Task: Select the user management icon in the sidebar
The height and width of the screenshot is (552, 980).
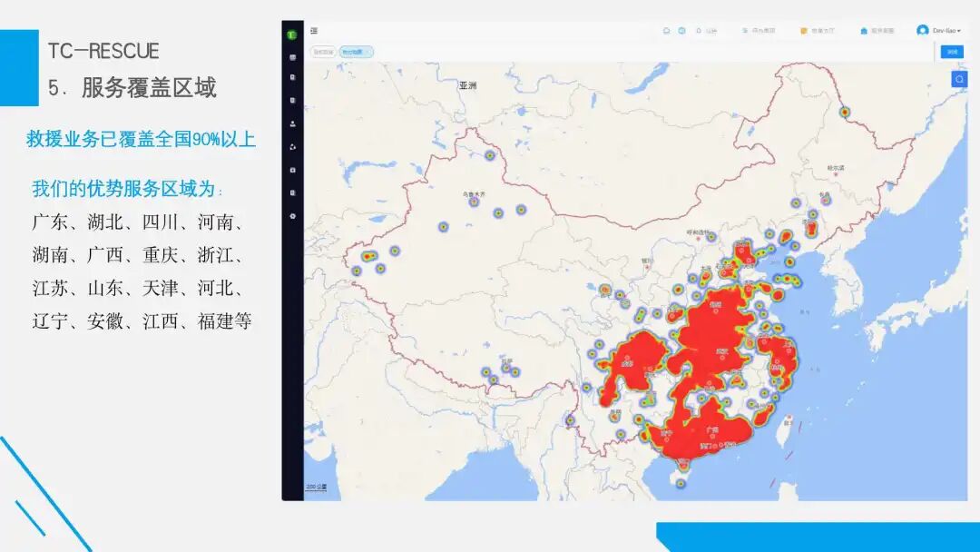Action: pyautogui.click(x=291, y=123)
